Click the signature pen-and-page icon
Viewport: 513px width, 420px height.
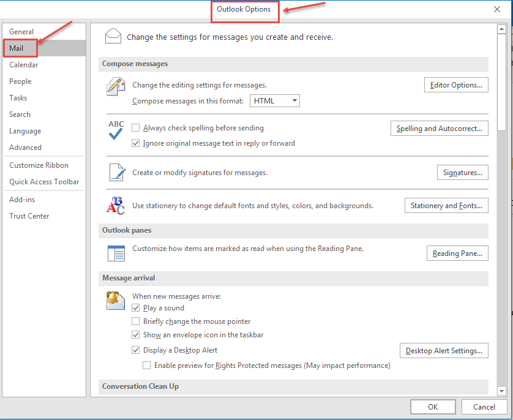[117, 173]
